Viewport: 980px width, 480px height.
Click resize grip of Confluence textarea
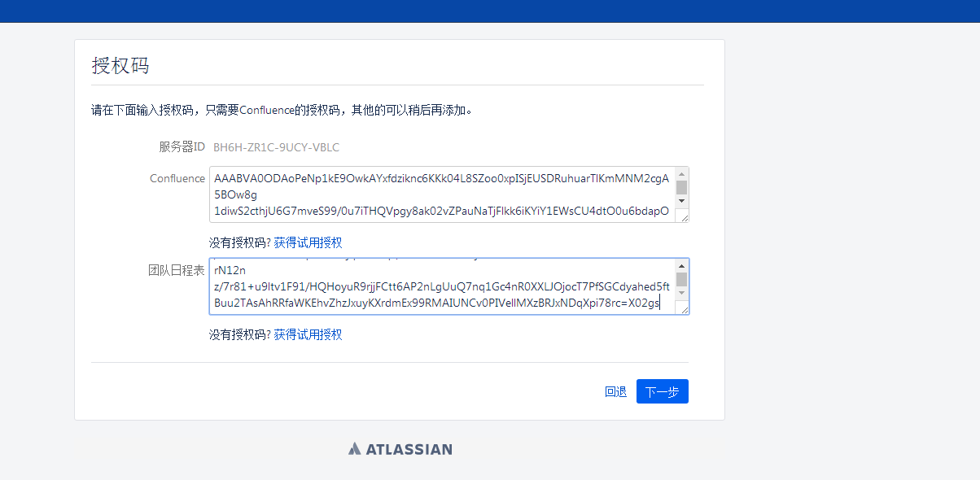click(684, 216)
